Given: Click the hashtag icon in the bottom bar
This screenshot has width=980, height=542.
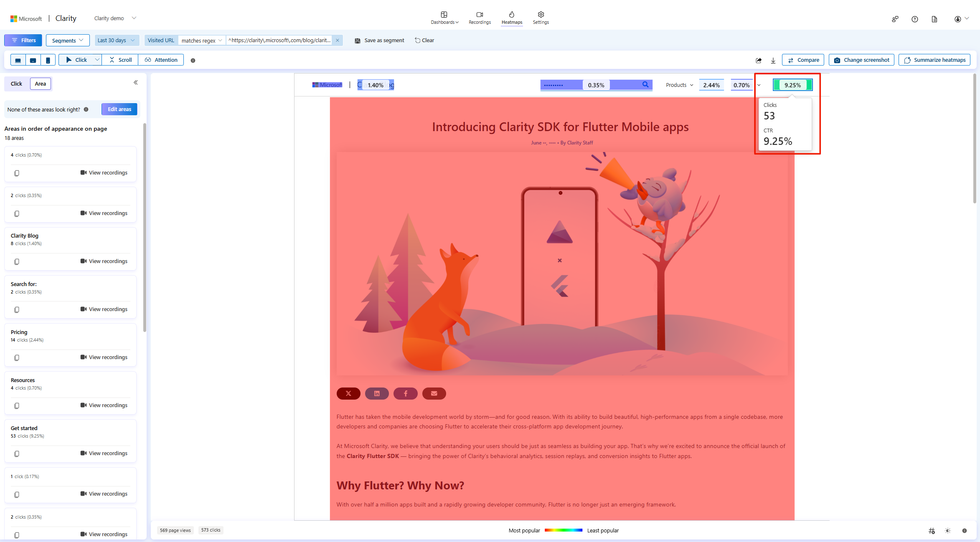Looking at the screenshot, I should tap(932, 531).
